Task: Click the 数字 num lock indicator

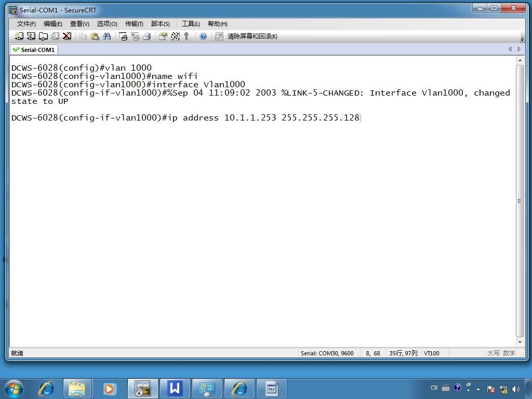Action: pyautogui.click(x=509, y=353)
